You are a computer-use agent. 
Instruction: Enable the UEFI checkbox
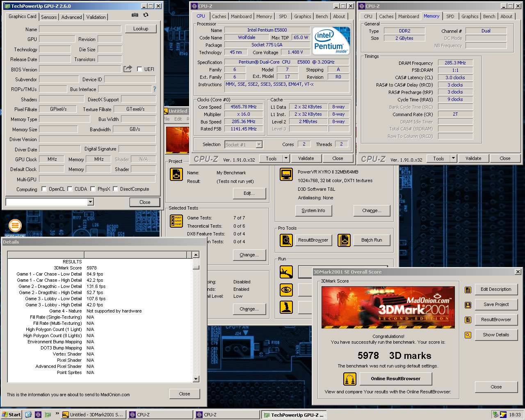point(139,69)
